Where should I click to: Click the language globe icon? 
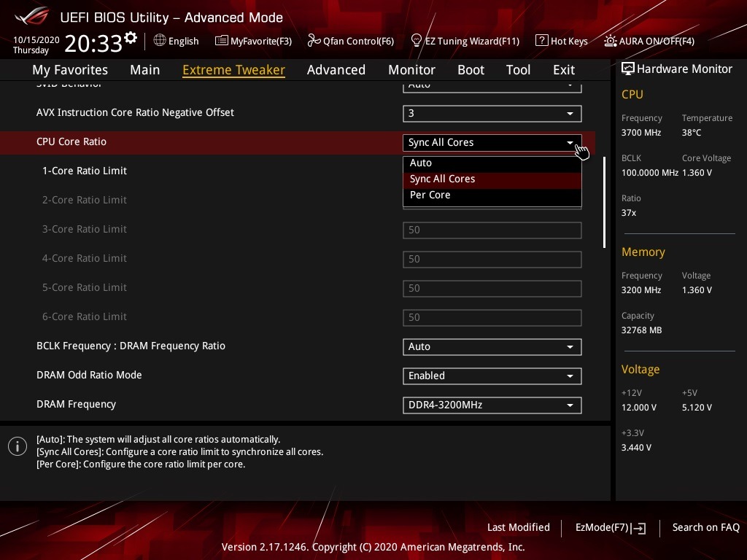(160, 41)
